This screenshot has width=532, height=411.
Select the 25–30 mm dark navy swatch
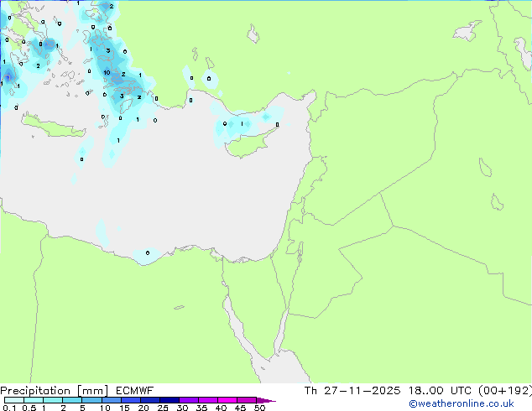click(170, 400)
